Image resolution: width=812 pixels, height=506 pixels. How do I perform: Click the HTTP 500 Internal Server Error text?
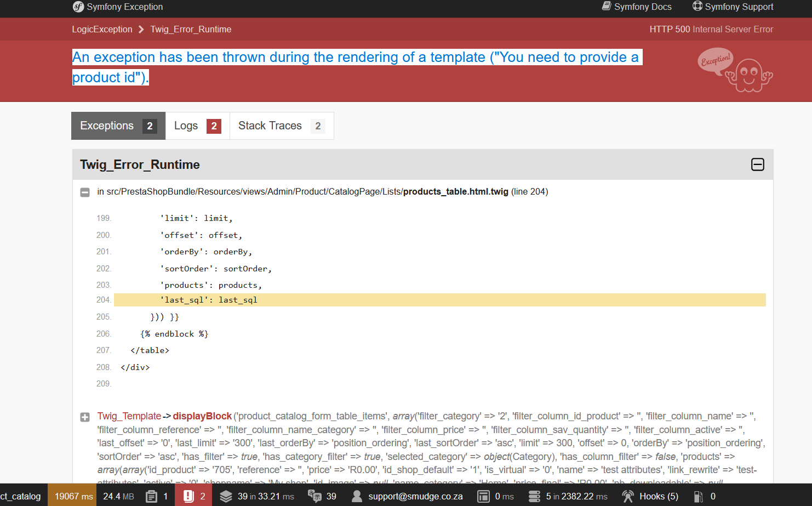point(711,30)
